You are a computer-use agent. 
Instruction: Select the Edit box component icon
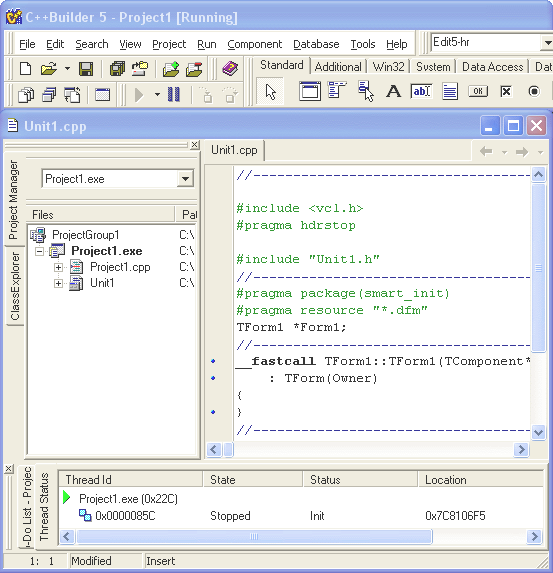[421, 91]
